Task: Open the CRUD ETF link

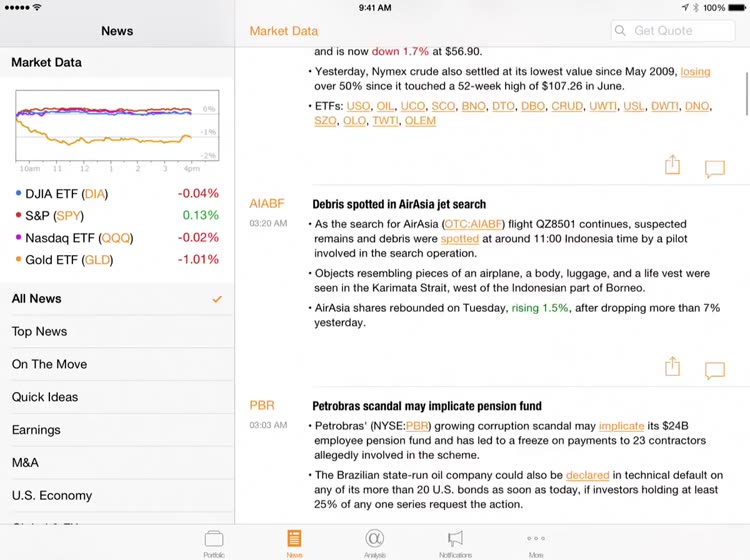Action: point(567,106)
